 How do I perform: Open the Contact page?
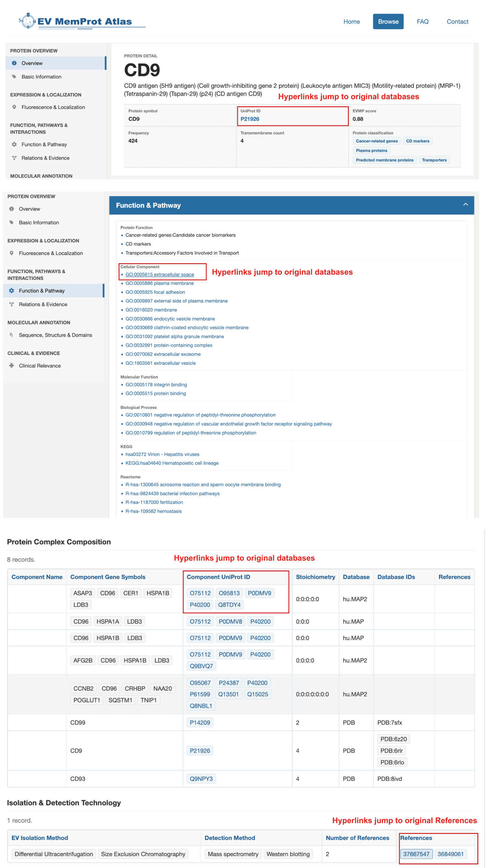point(457,22)
